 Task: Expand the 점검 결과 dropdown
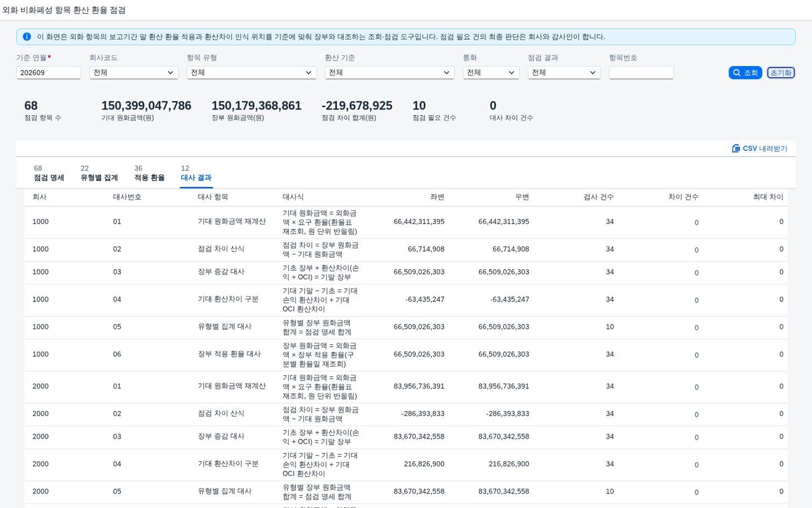pos(564,73)
